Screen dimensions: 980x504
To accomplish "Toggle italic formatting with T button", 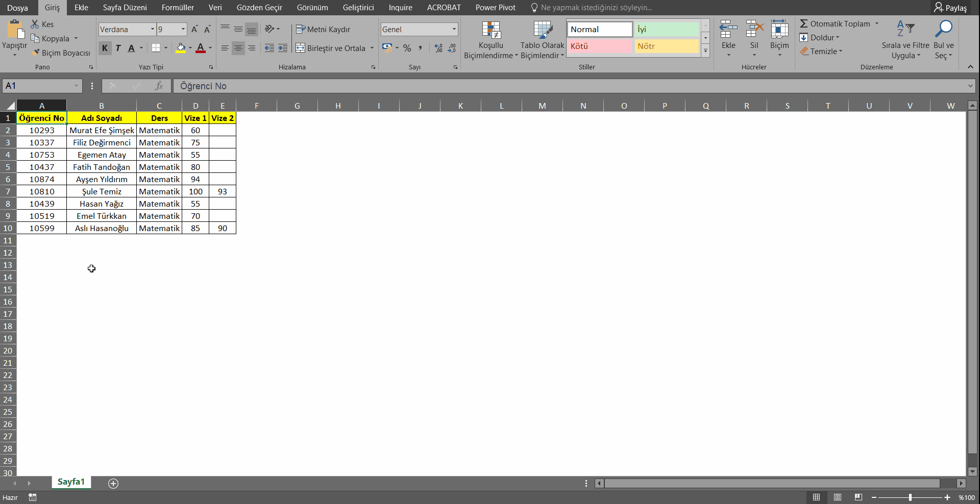I will click(x=118, y=48).
